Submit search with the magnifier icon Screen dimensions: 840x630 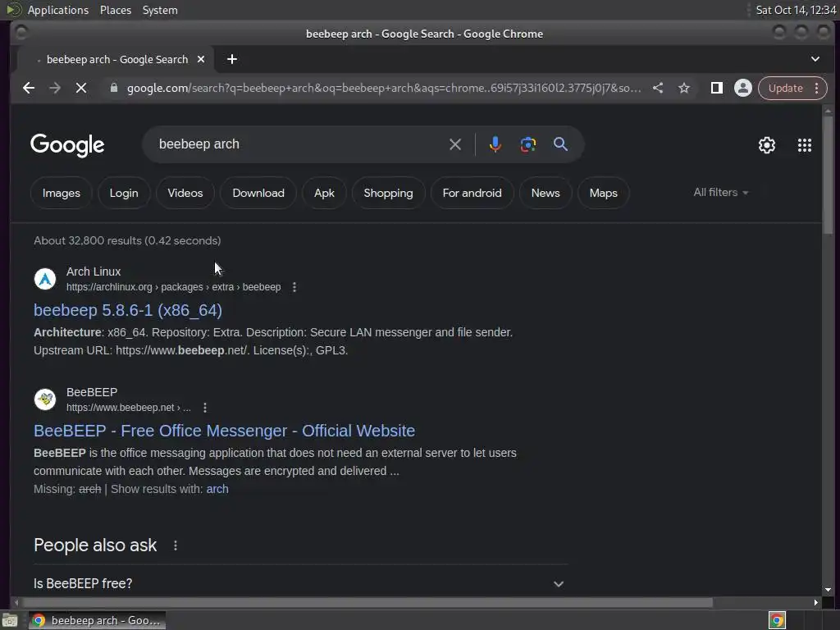560,144
